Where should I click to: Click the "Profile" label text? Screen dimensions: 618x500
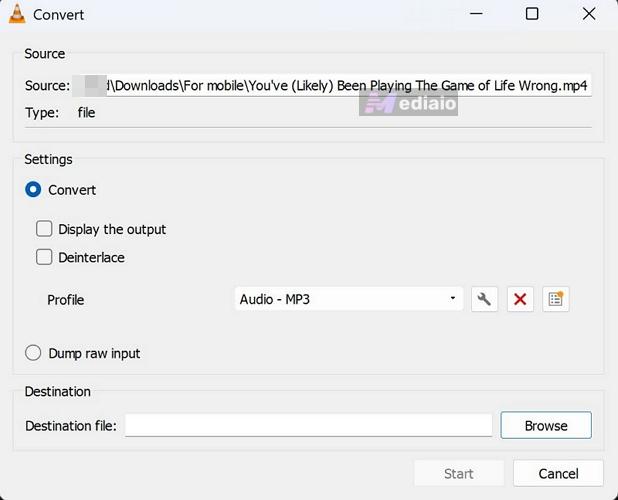pyautogui.click(x=65, y=300)
